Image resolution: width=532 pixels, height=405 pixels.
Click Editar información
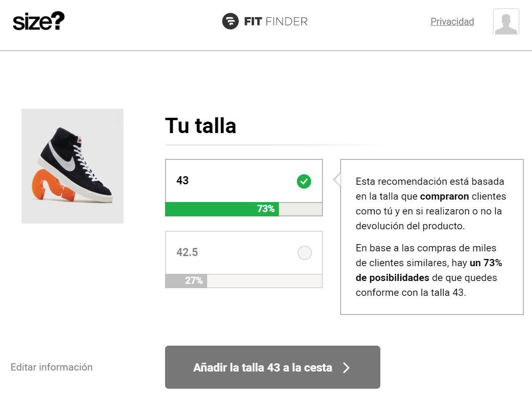coord(52,367)
